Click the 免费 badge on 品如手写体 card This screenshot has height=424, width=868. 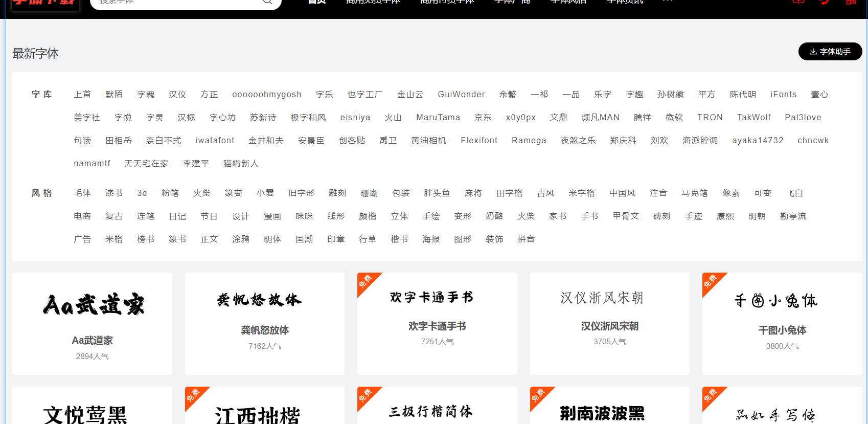711,395
